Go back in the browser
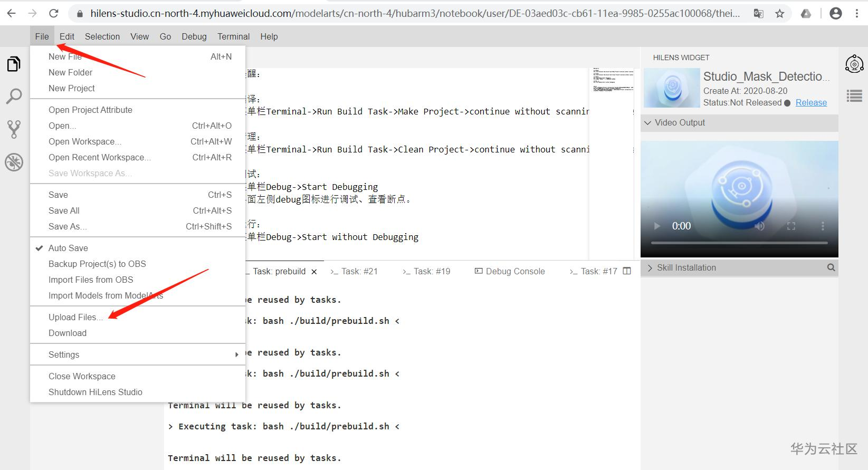 pyautogui.click(x=12, y=13)
